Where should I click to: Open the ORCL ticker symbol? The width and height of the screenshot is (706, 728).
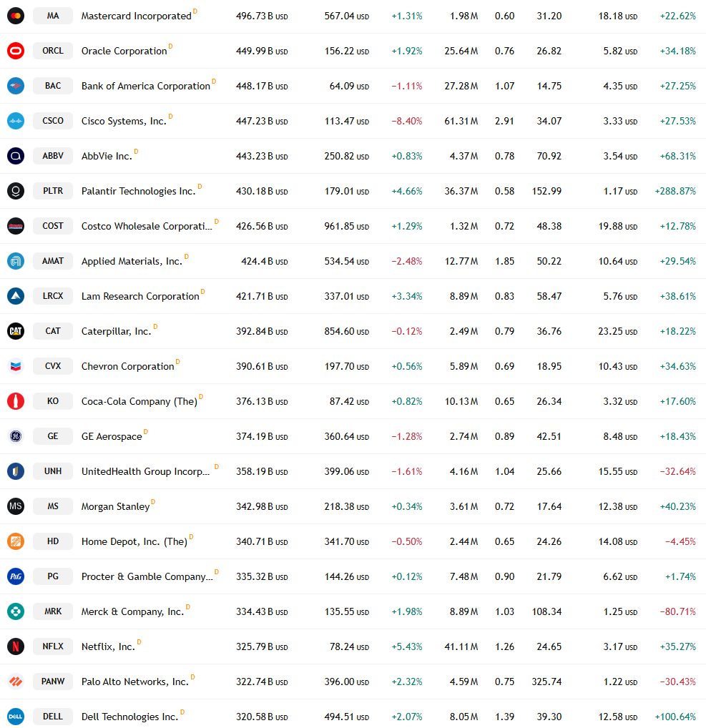pyautogui.click(x=53, y=51)
